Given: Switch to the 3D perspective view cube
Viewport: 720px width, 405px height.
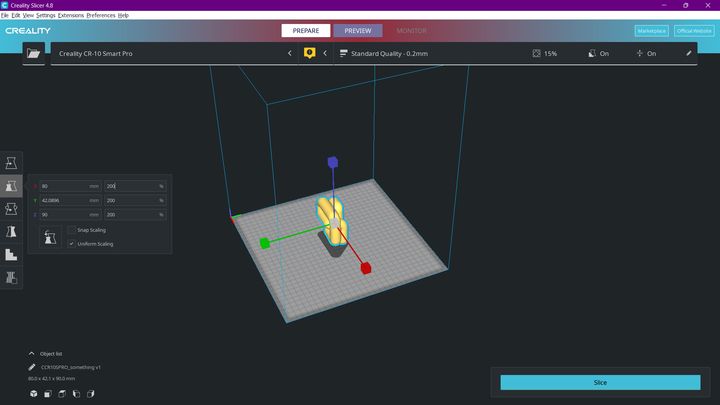Looking at the screenshot, I should (34, 394).
